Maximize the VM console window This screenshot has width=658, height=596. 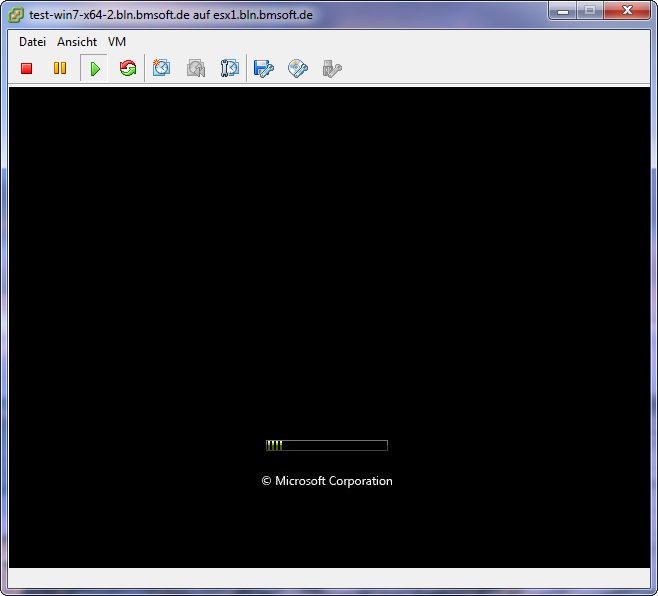(590, 10)
